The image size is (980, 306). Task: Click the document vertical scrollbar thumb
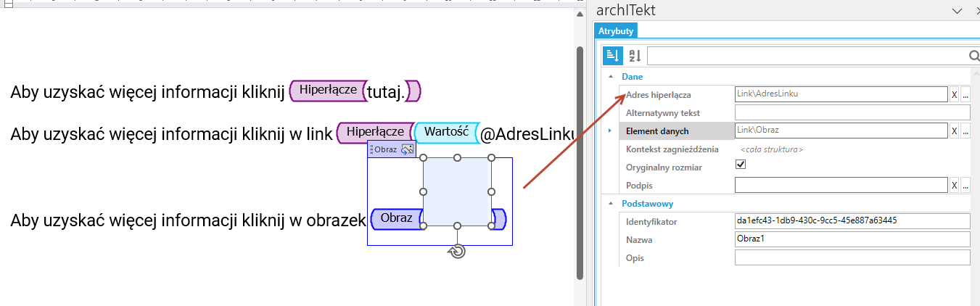[x=580, y=163]
